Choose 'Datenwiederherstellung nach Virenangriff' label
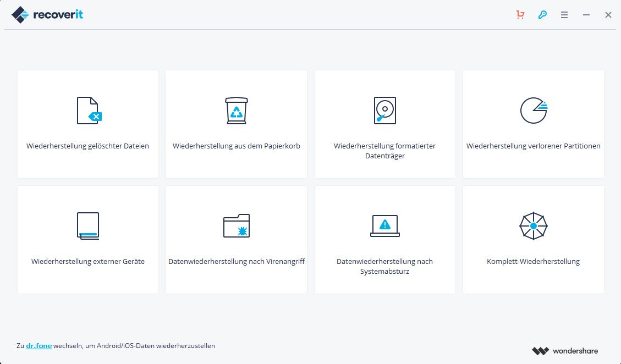The width and height of the screenshot is (621, 364). (237, 261)
